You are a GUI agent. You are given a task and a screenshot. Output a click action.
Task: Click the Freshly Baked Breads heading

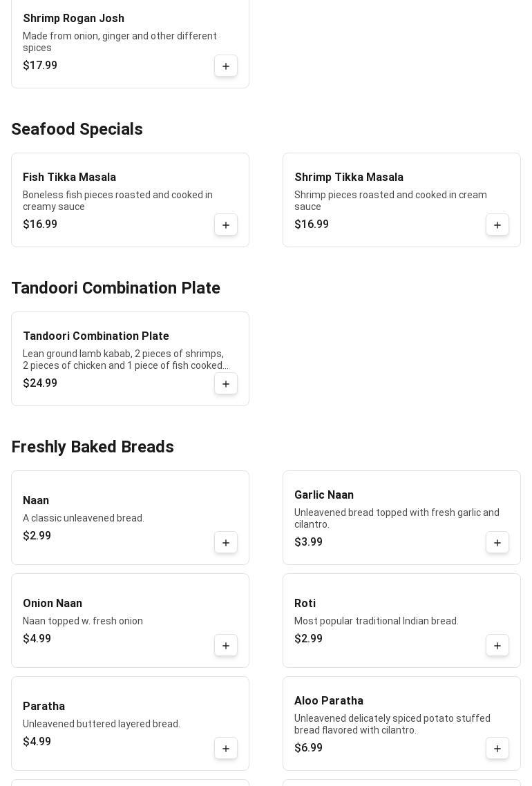coord(93,447)
